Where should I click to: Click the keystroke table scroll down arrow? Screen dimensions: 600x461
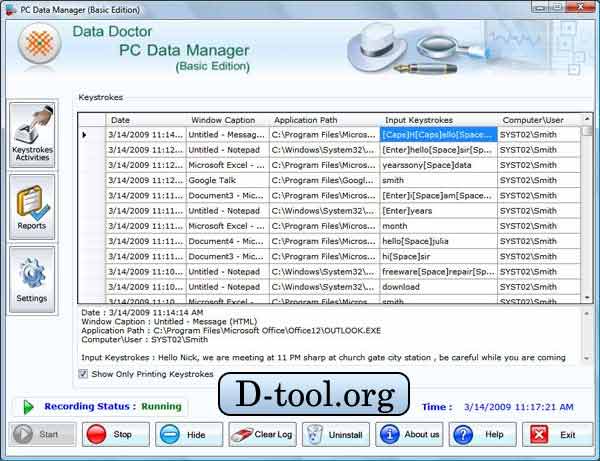[x=587, y=298]
